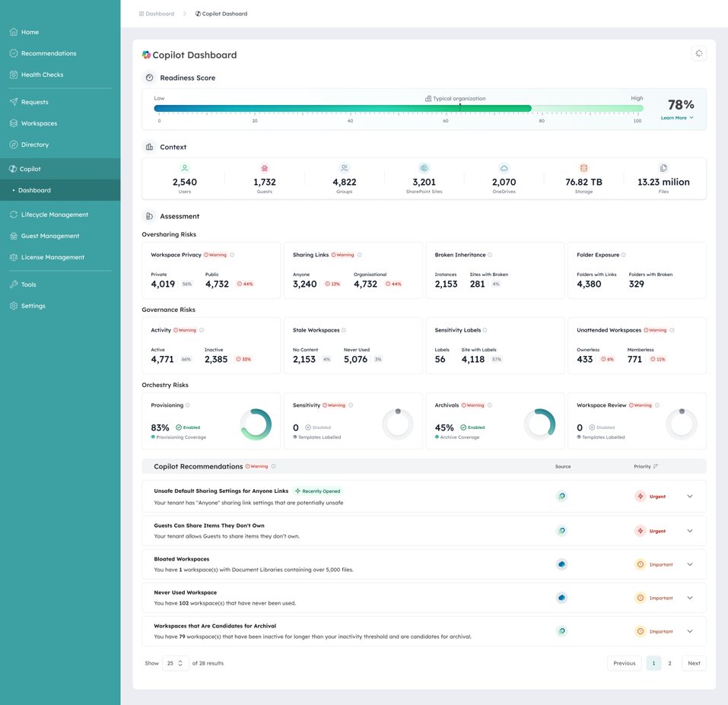
Task: Expand Guests Can Share Items row
Action: coord(690,531)
